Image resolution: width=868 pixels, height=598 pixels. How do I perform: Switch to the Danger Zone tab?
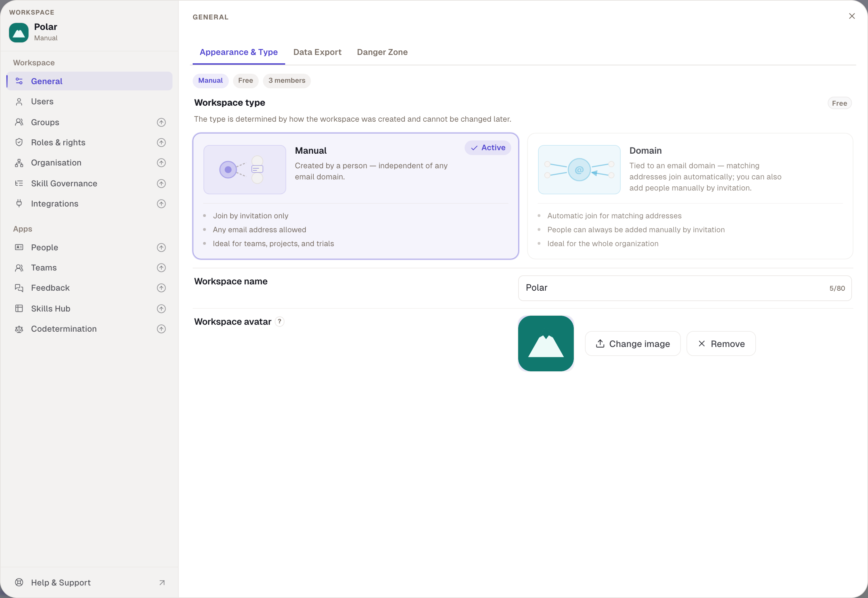click(x=382, y=52)
